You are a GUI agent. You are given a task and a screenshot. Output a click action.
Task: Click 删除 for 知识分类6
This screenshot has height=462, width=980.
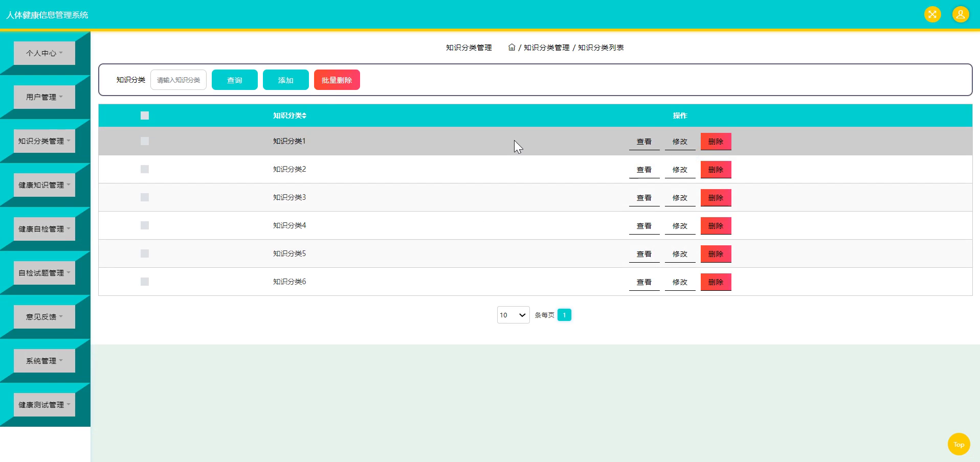point(716,282)
